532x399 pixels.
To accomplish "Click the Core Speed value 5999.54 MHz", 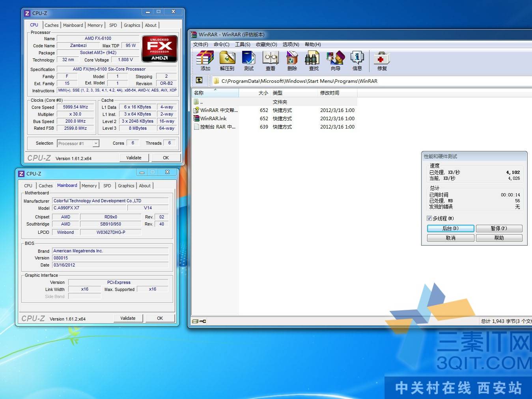I will point(75,107).
